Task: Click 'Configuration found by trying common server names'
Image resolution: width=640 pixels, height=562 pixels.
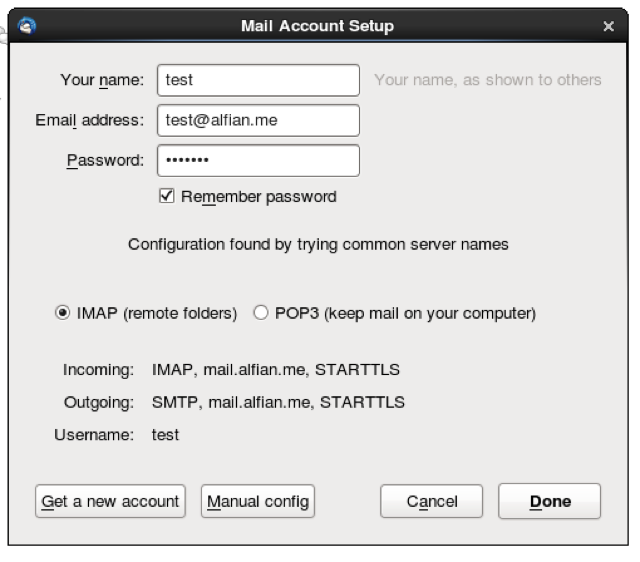Action: (x=318, y=244)
